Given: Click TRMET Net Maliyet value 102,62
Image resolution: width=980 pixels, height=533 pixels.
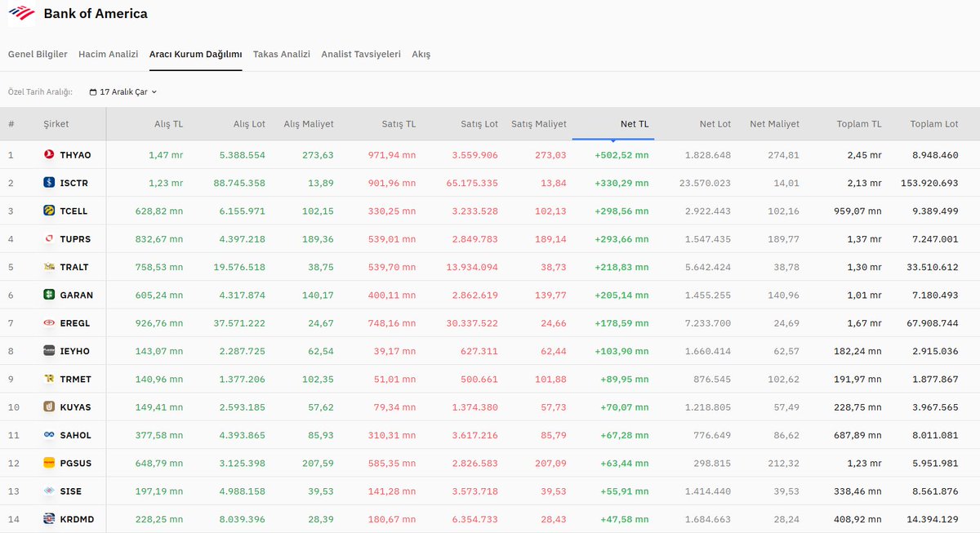Looking at the screenshot, I should click(x=784, y=380).
